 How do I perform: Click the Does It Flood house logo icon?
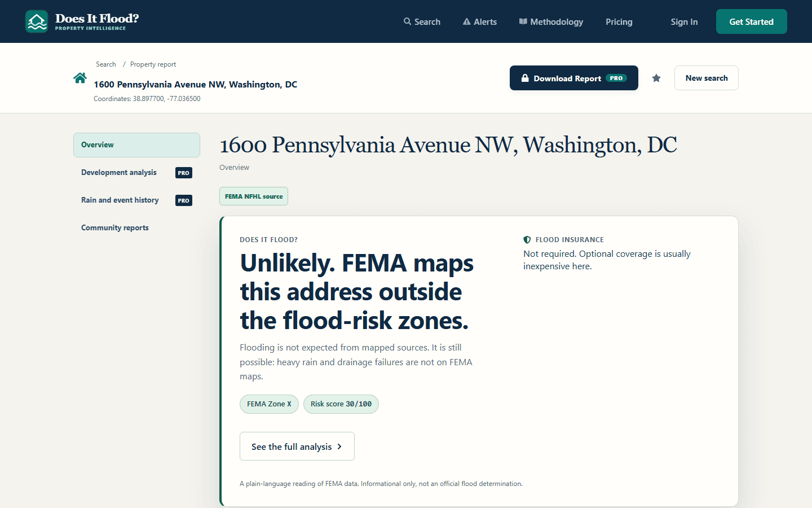[37, 21]
